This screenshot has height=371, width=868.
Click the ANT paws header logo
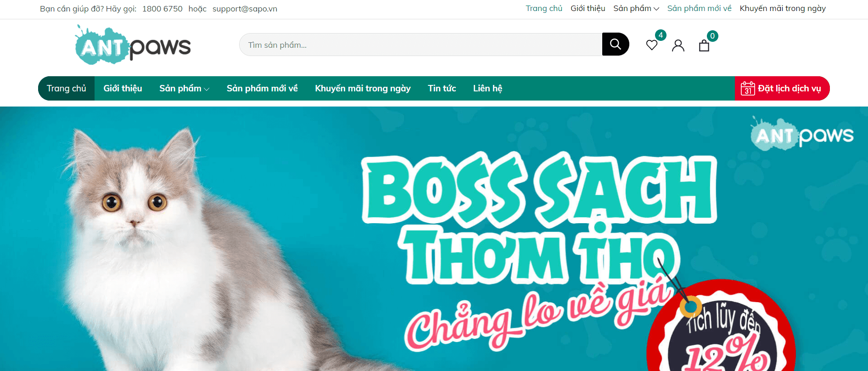click(x=133, y=45)
